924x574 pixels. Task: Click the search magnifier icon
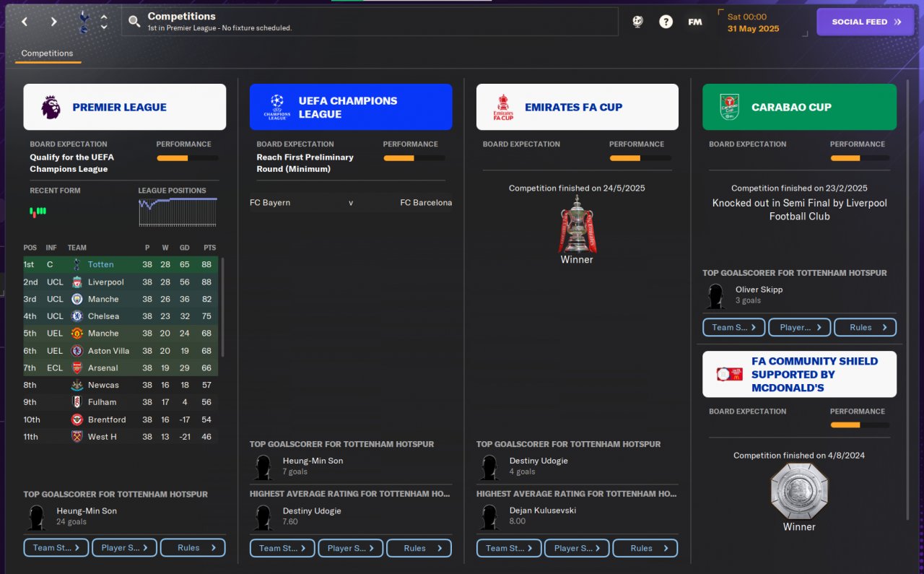134,22
